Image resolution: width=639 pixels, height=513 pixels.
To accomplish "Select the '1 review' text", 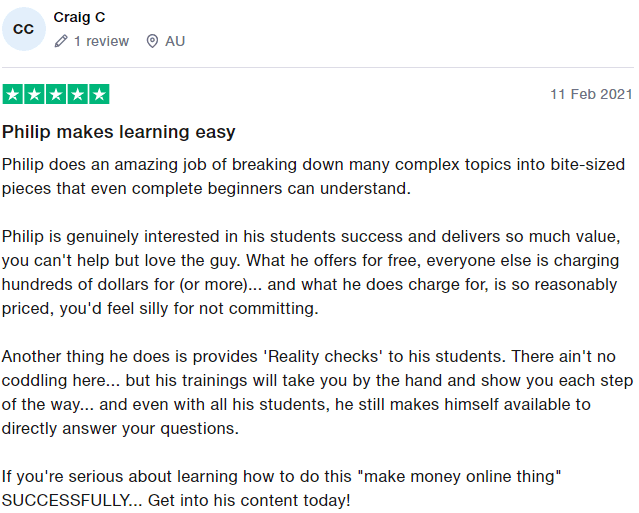I will coord(101,41).
